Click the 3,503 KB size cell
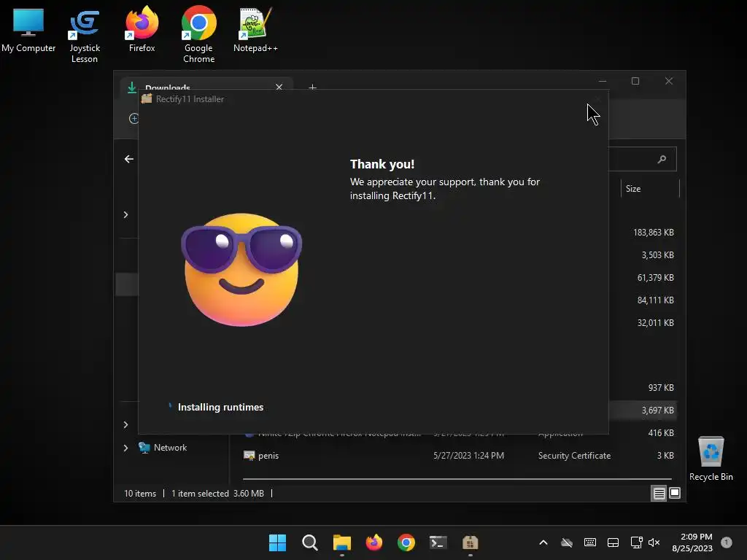 coord(657,255)
